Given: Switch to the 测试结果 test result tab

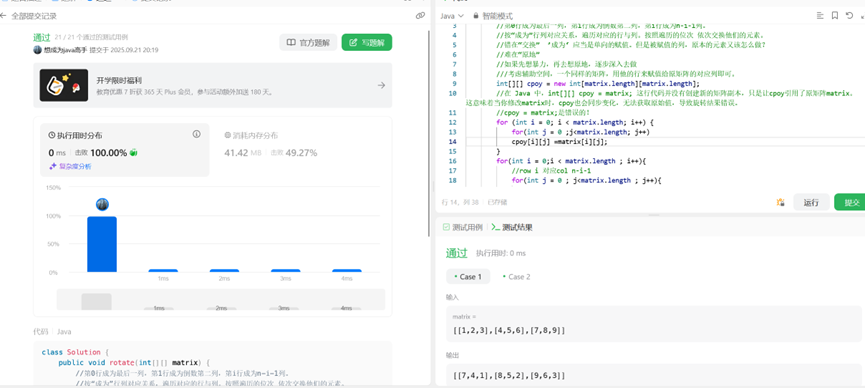Looking at the screenshot, I should pos(511,227).
